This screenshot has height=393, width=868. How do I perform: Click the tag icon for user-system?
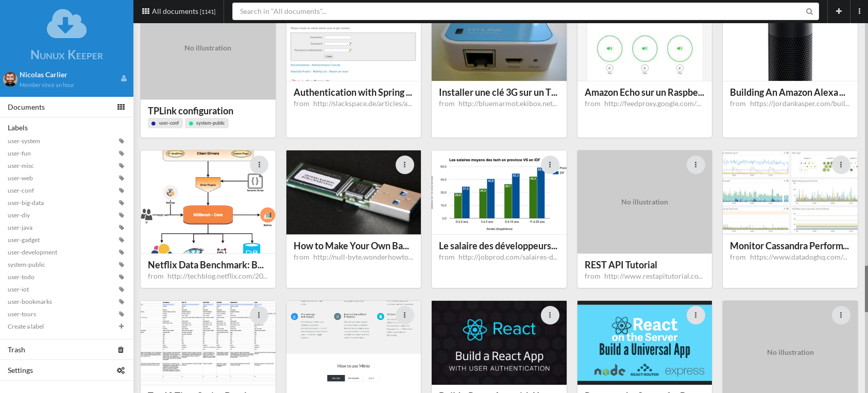point(122,141)
